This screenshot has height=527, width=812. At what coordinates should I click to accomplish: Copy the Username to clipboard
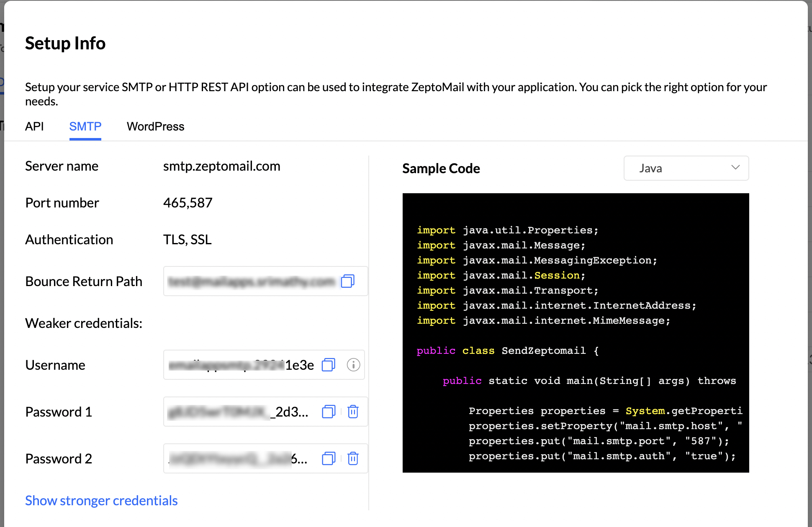(x=329, y=365)
